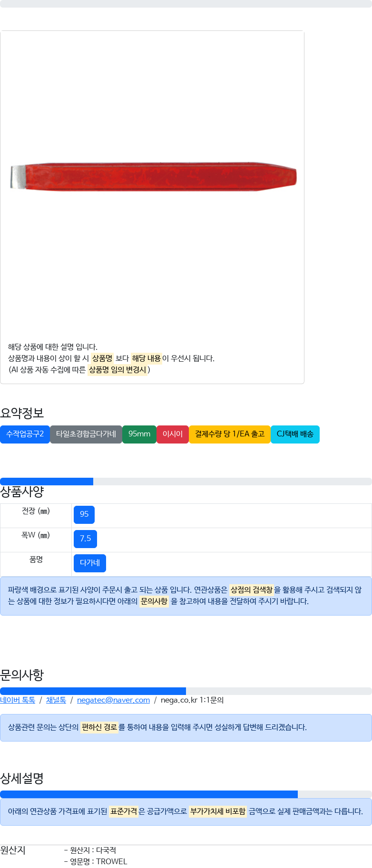This screenshot has width=372, height=868.
Task: Select the 다가네 product name value
Action: tap(90, 563)
